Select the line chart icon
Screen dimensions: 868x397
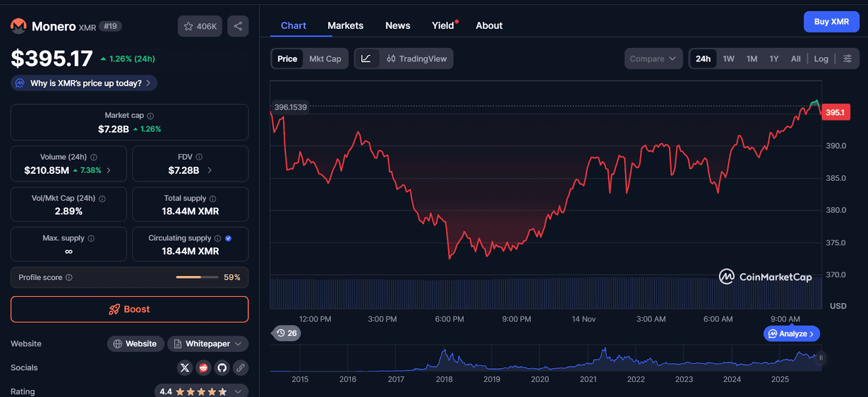click(x=366, y=59)
